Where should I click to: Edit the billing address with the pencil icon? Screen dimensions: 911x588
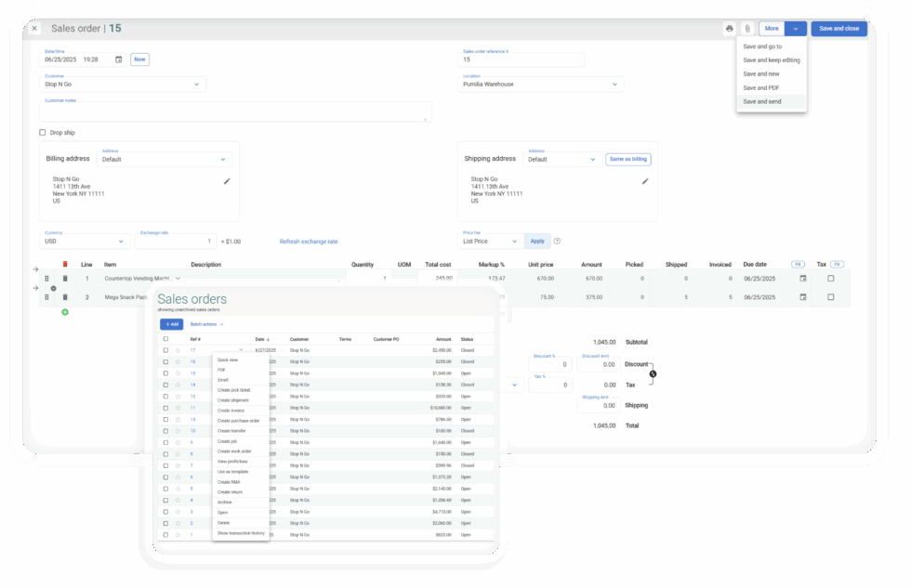226,182
